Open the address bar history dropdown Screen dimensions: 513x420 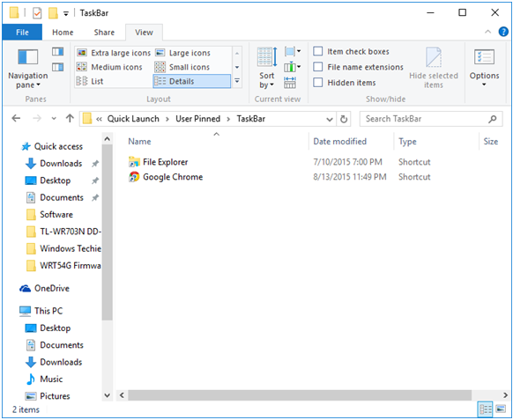pyautogui.click(x=330, y=119)
